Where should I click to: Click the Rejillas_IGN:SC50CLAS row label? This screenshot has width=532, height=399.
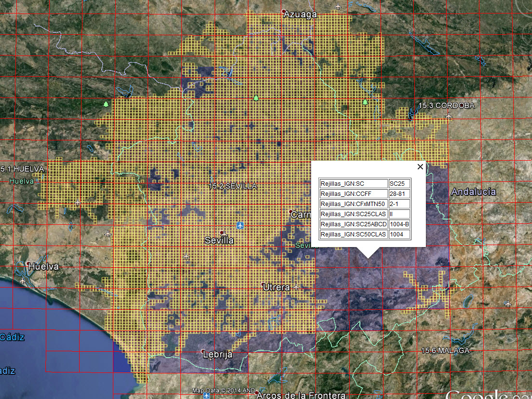353,234
